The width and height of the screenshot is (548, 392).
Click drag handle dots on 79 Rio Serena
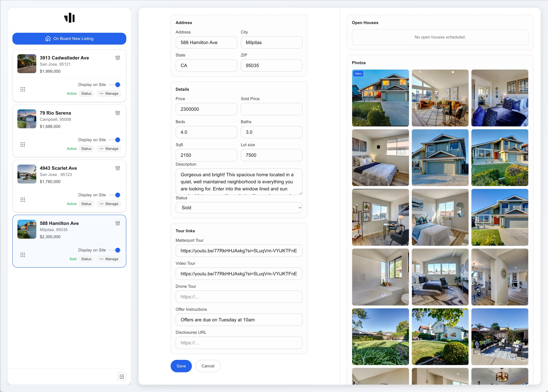(x=23, y=145)
